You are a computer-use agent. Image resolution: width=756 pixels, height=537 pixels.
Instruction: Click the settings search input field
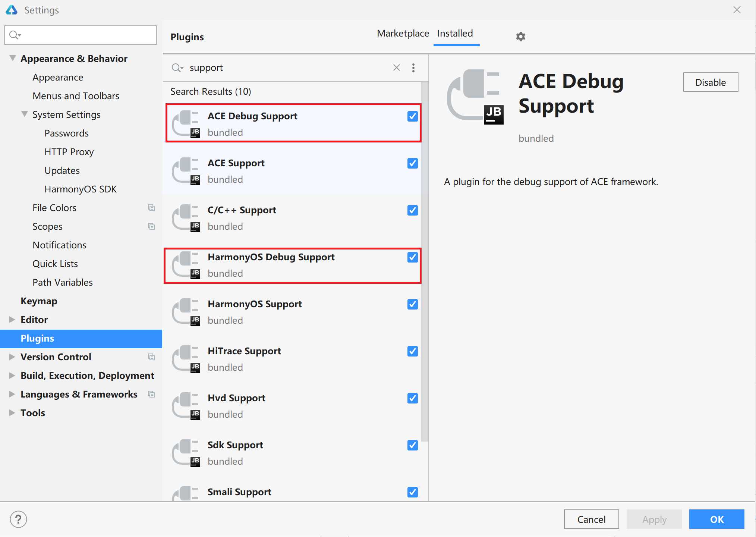86,35
